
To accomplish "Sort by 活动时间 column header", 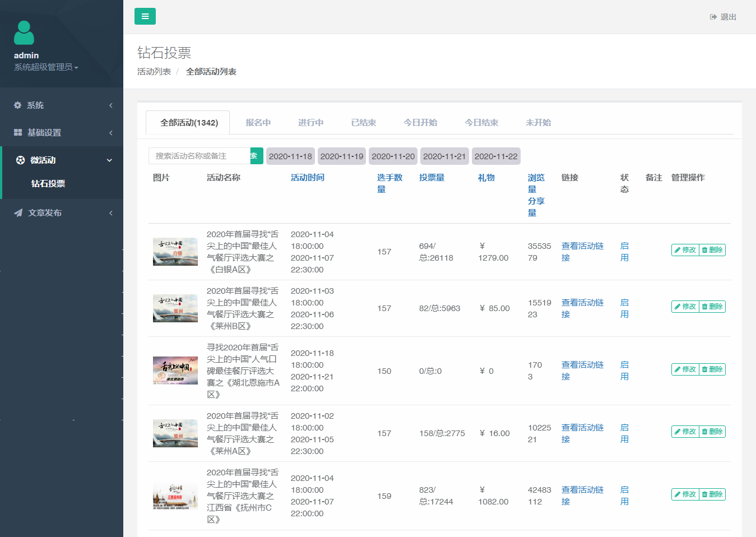I will (x=307, y=178).
